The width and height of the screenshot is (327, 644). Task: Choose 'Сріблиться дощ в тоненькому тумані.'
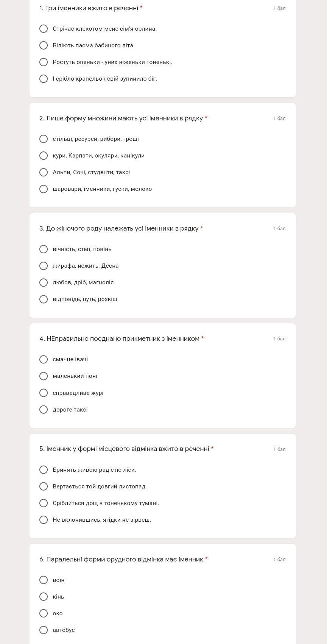point(44,503)
